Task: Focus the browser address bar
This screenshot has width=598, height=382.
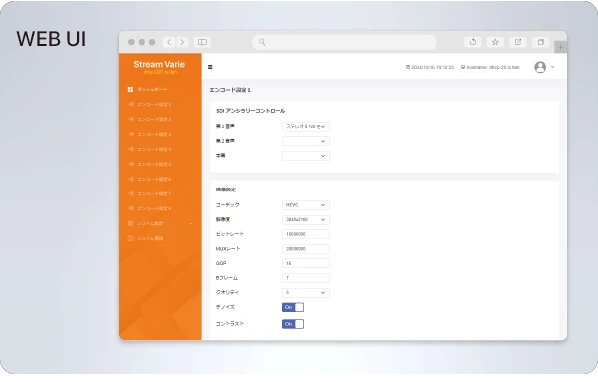Action: (344, 42)
